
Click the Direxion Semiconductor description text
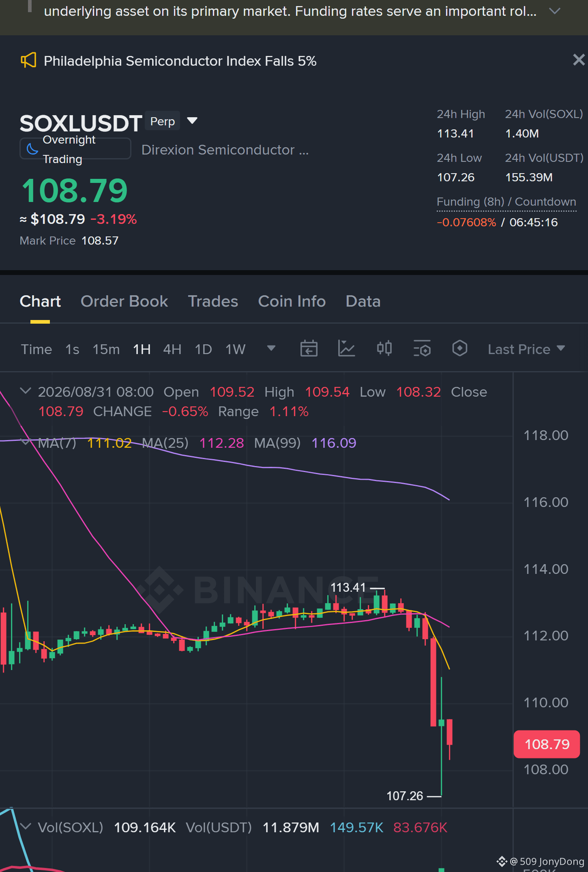(225, 150)
